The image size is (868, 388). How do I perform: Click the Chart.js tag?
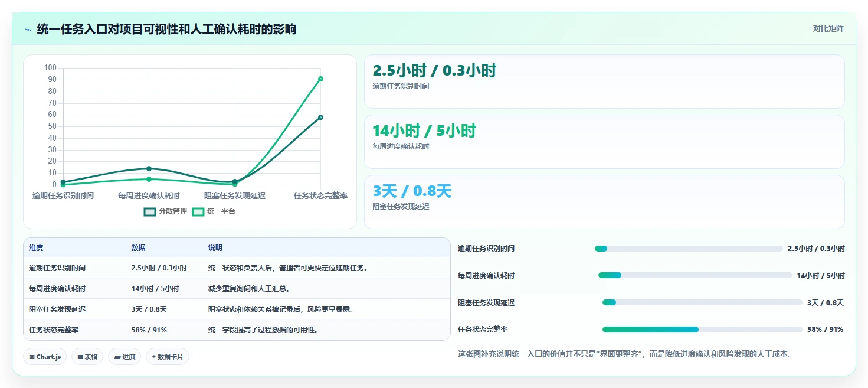tap(45, 357)
